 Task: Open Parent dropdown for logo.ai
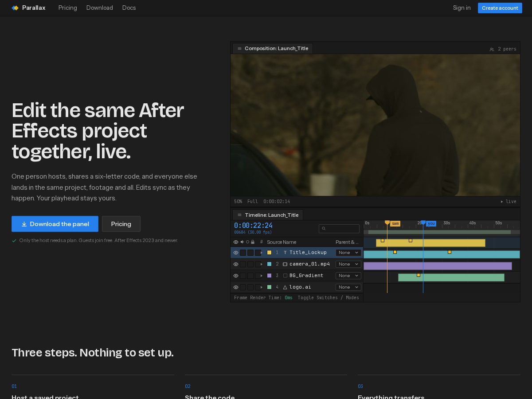coord(348,287)
